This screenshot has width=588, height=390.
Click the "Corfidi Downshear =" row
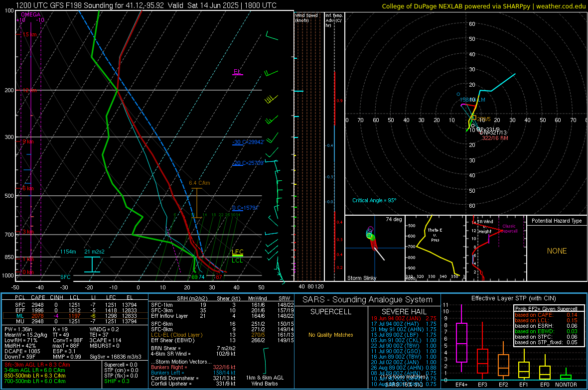click(193, 378)
